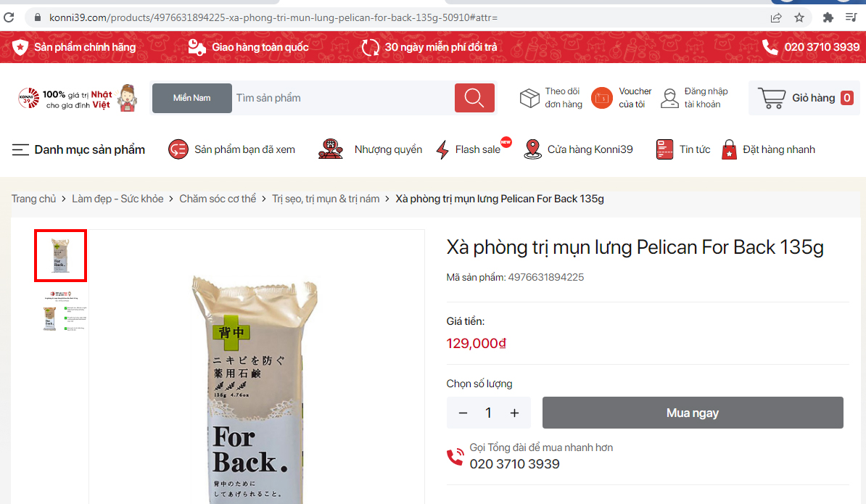Open Flash sale lightning icon
866x504 pixels.
(x=442, y=149)
